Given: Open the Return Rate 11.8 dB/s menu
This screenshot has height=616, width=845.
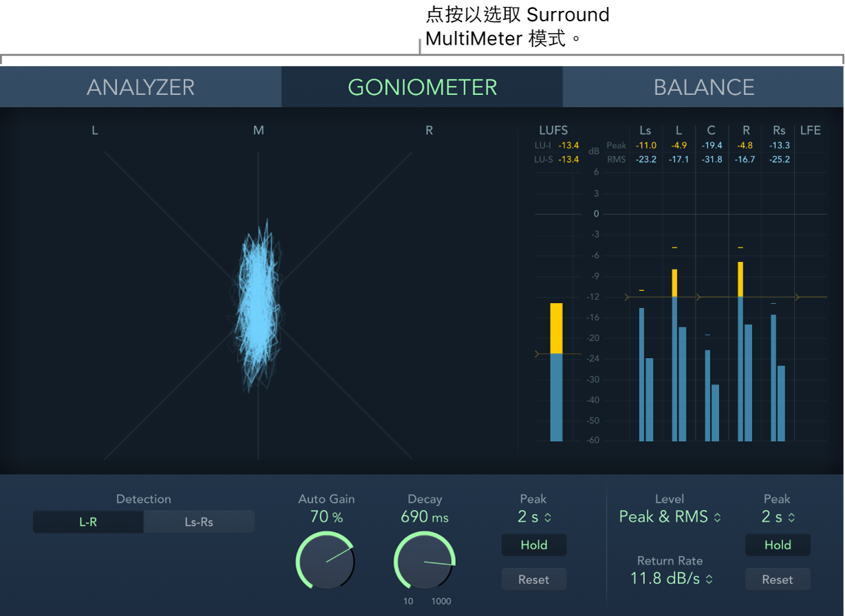Looking at the screenshot, I should pos(672,579).
